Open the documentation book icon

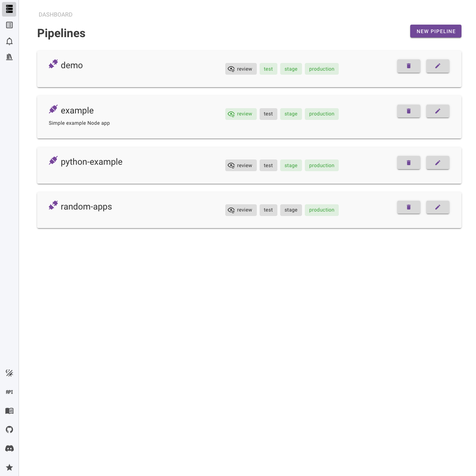tap(9, 411)
